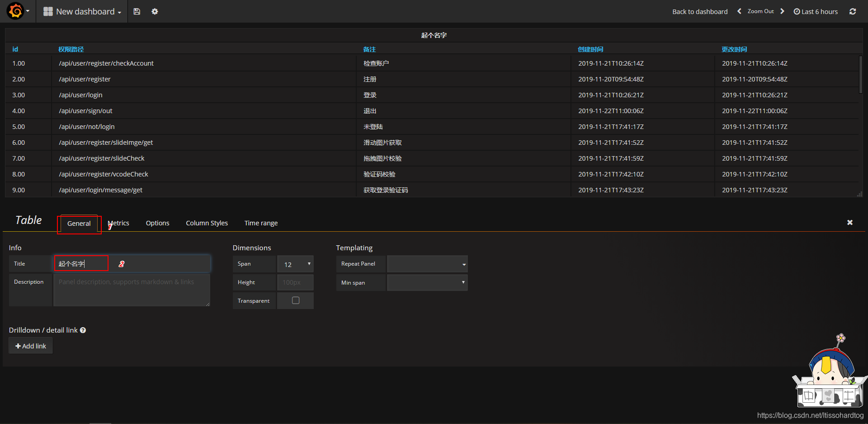Switch to the Column Styles tab
Image resolution: width=868 pixels, height=424 pixels.
click(x=207, y=223)
